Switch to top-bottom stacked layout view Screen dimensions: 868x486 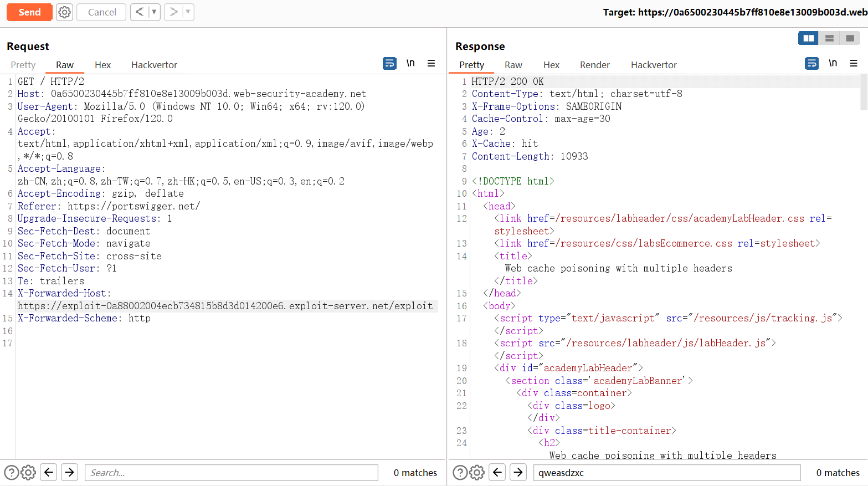(829, 38)
